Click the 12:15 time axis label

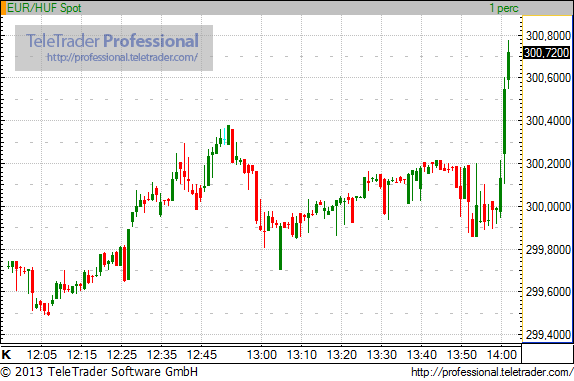pos(82,354)
